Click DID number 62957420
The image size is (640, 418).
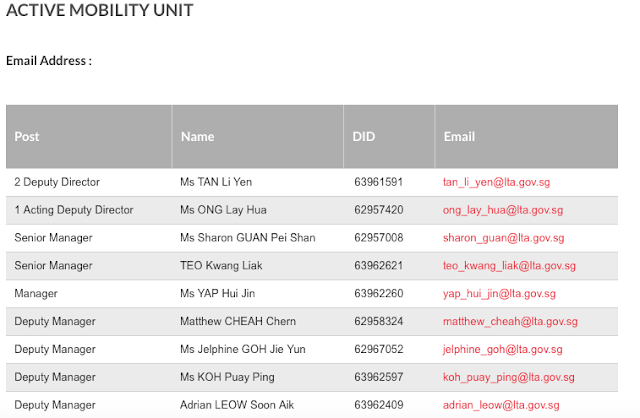378,211
